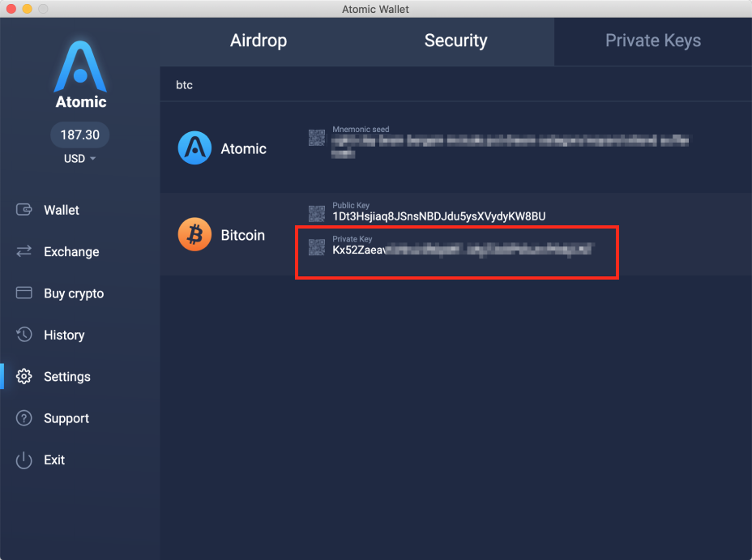Image resolution: width=752 pixels, height=560 pixels.
Task: Click the Atomic logo in the sidebar
Action: coord(80,75)
